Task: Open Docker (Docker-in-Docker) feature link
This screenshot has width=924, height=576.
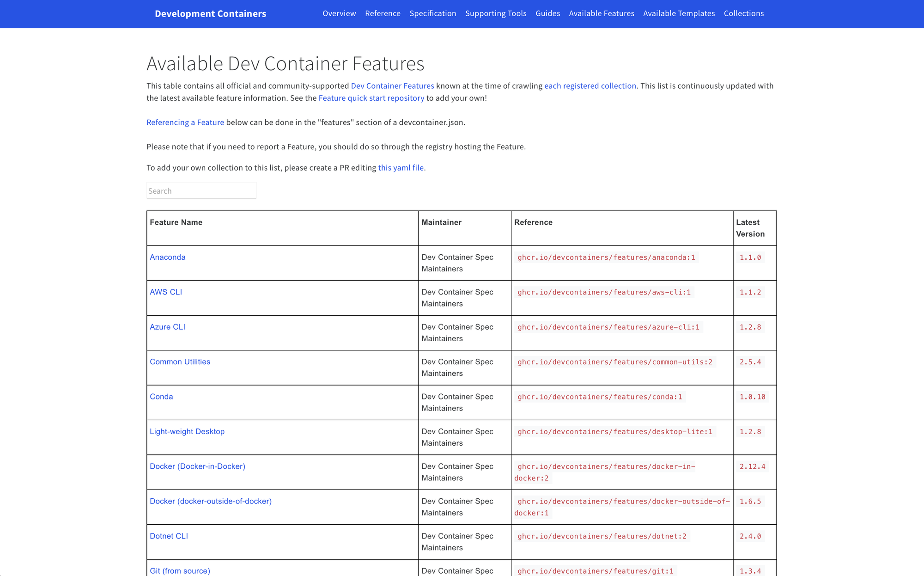Action: (x=197, y=466)
